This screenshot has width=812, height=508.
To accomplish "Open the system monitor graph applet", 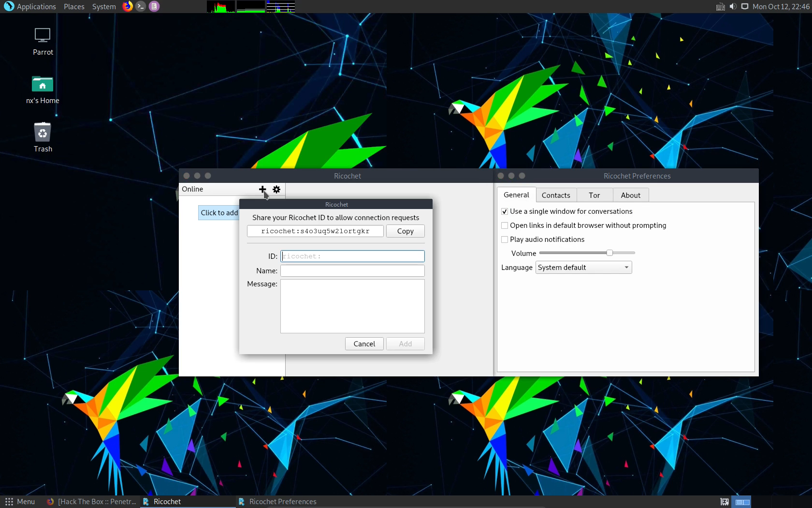I will click(x=251, y=6).
